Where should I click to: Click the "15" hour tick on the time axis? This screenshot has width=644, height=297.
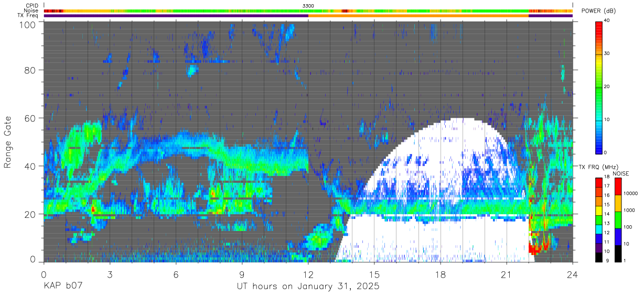(374, 274)
